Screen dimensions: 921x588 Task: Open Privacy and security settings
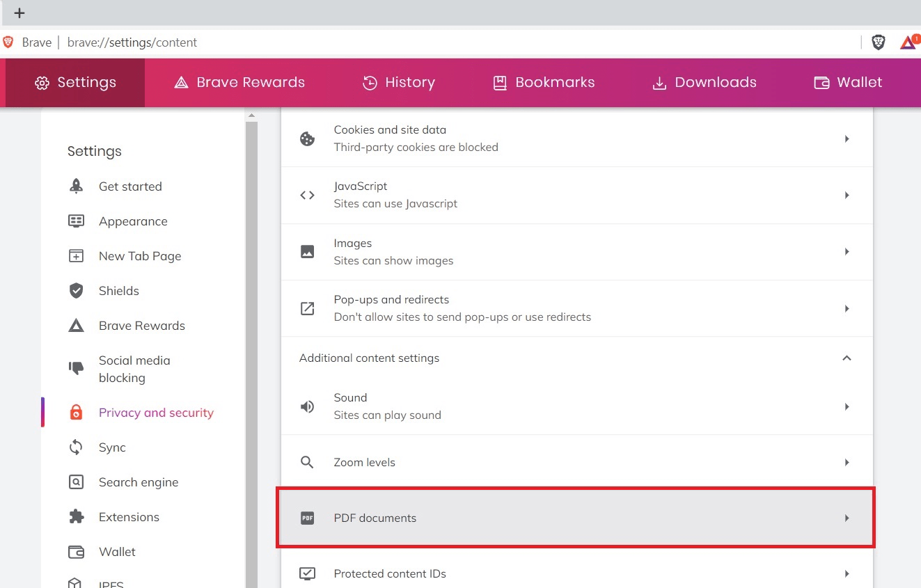[156, 412]
